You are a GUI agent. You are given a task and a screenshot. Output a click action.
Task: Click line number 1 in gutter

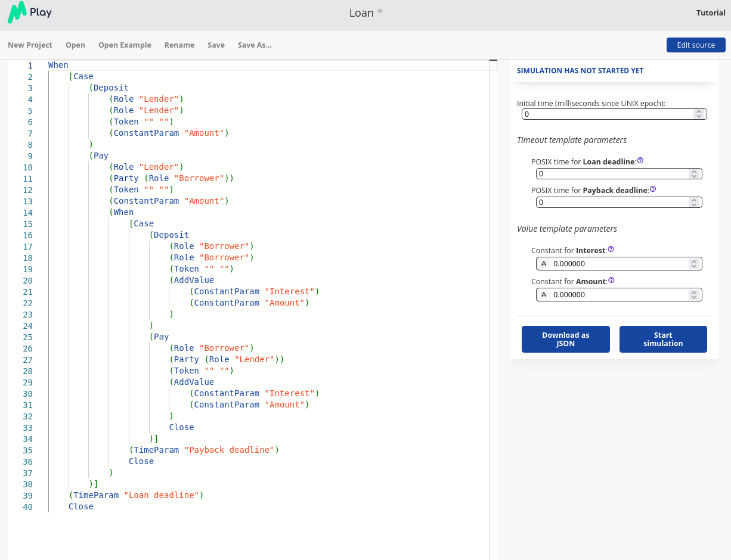[x=30, y=66]
